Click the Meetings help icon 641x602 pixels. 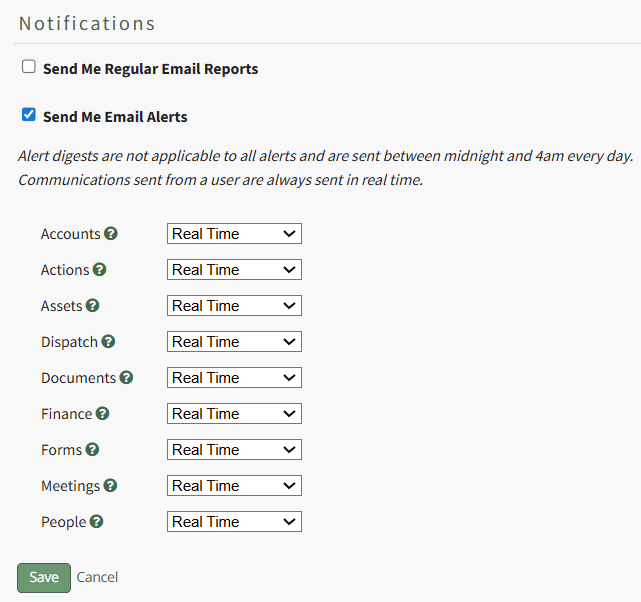(110, 486)
